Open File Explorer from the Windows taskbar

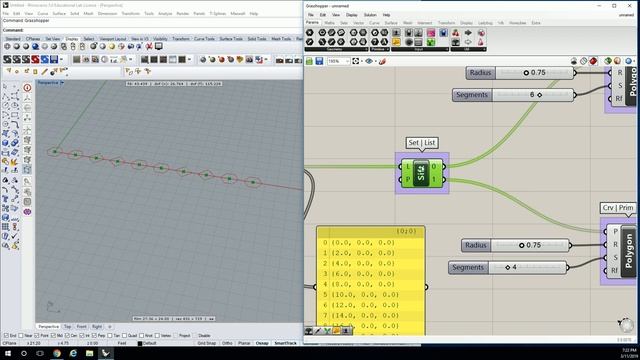(89, 353)
